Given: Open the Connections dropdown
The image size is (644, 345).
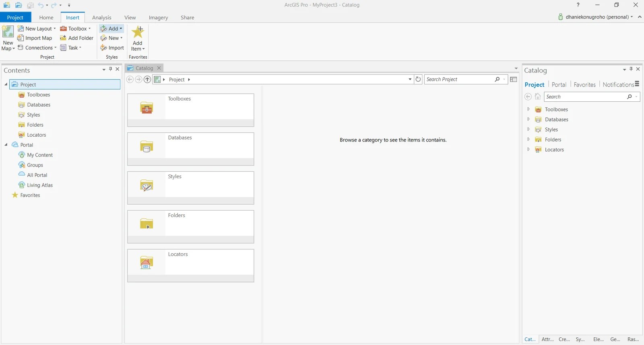Looking at the screenshot, I should (x=37, y=47).
